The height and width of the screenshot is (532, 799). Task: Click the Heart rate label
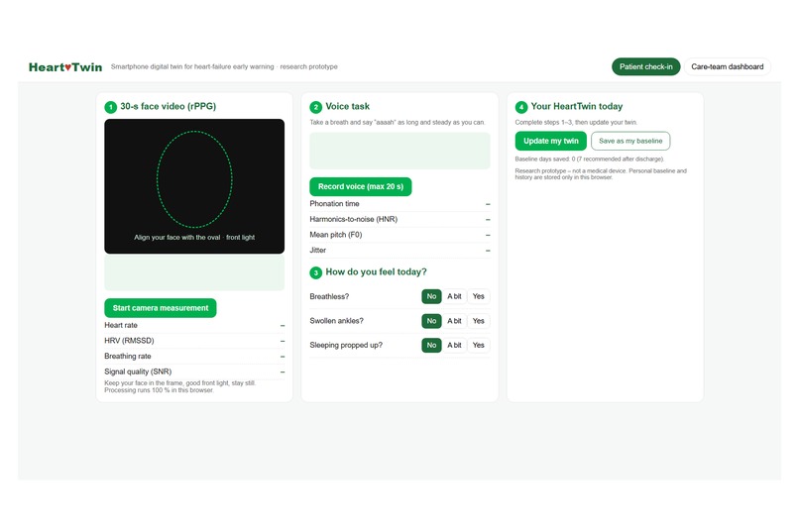pos(121,325)
